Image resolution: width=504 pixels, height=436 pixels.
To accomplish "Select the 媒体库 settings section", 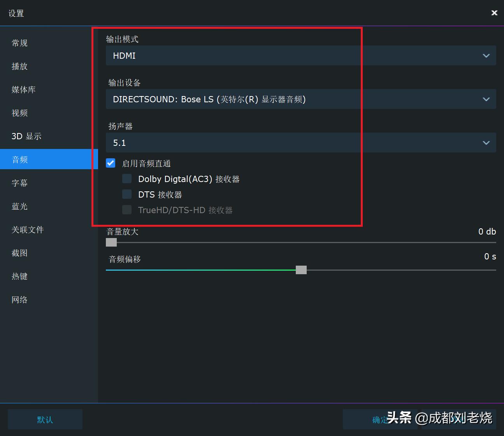I will click(23, 89).
